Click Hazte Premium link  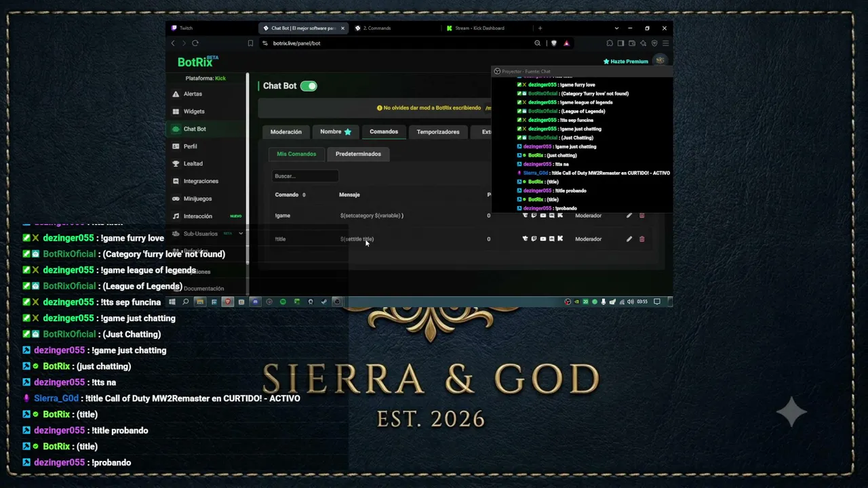tap(626, 62)
